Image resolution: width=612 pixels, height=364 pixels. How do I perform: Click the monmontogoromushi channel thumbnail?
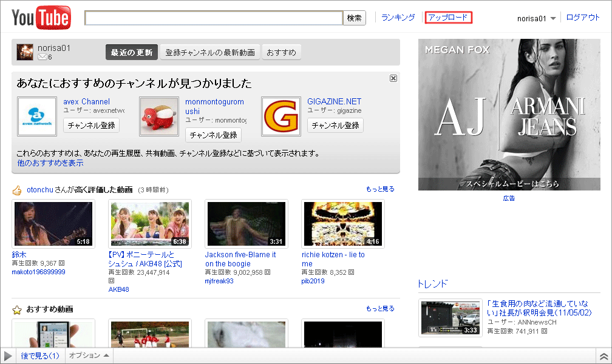click(159, 116)
